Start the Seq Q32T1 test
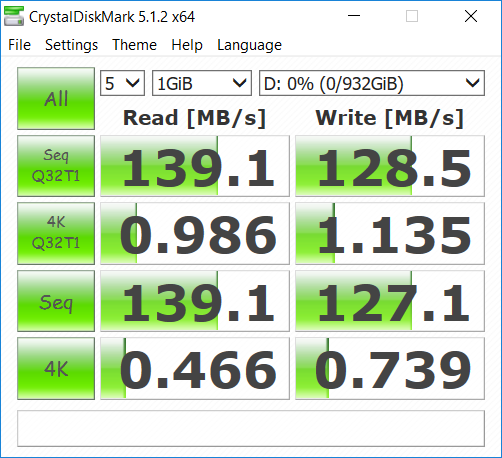 (x=56, y=166)
